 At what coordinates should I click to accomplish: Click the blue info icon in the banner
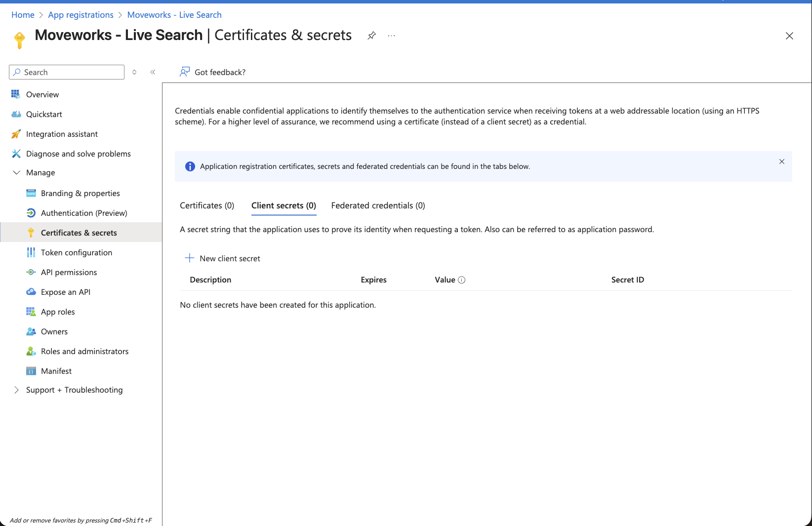click(x=190, y=166)
